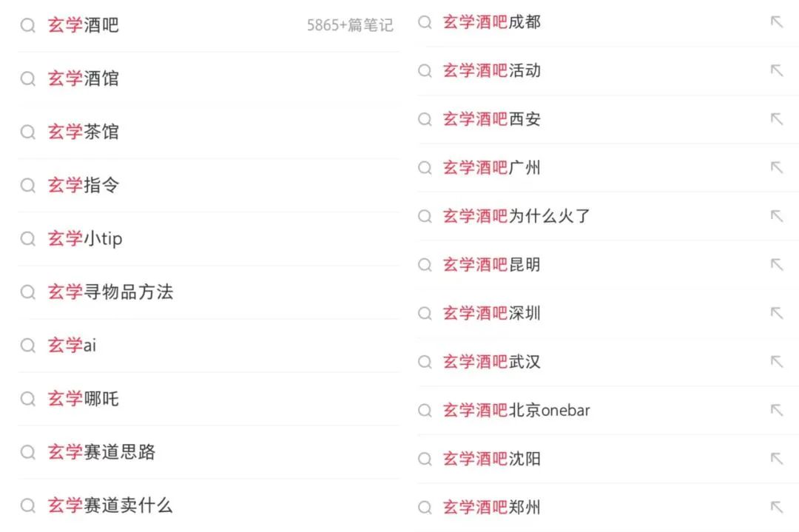This screenshot has width=799, height=532.
Task: Open the 玄学赛道思路 suggestion
Action: [101, 452]
